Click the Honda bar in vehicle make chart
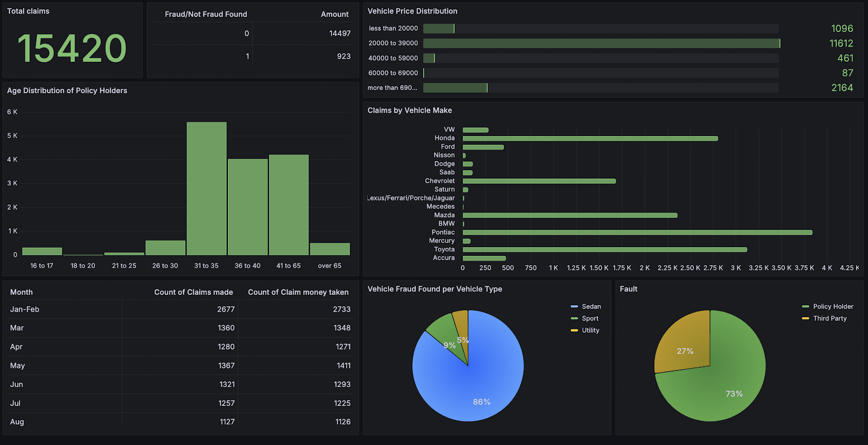The height and width of the screenshot is (445, 868). click(x=590, y=139)
